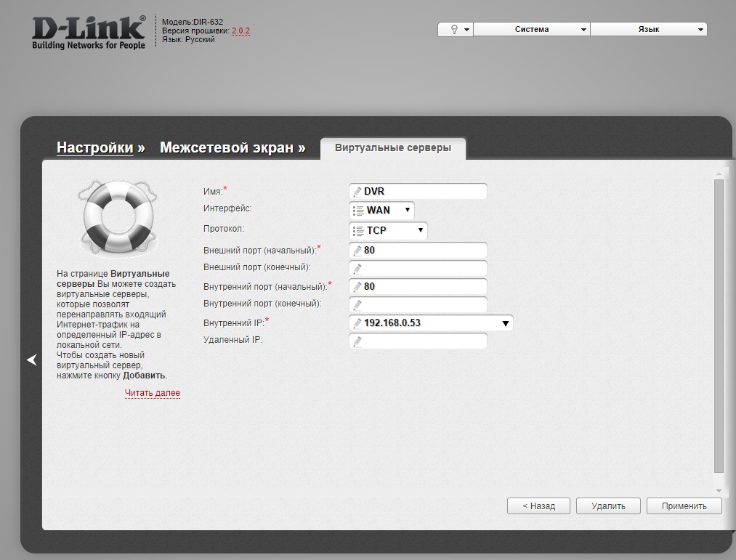Click the firmware version 2.0.2 link
The height and width of the screenshot is (560, 736).
[x=240, y=31]
